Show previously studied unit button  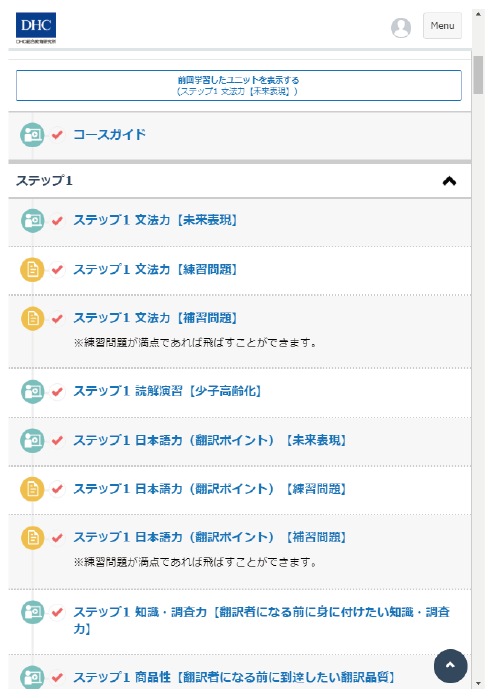click(x=239, y=85)
